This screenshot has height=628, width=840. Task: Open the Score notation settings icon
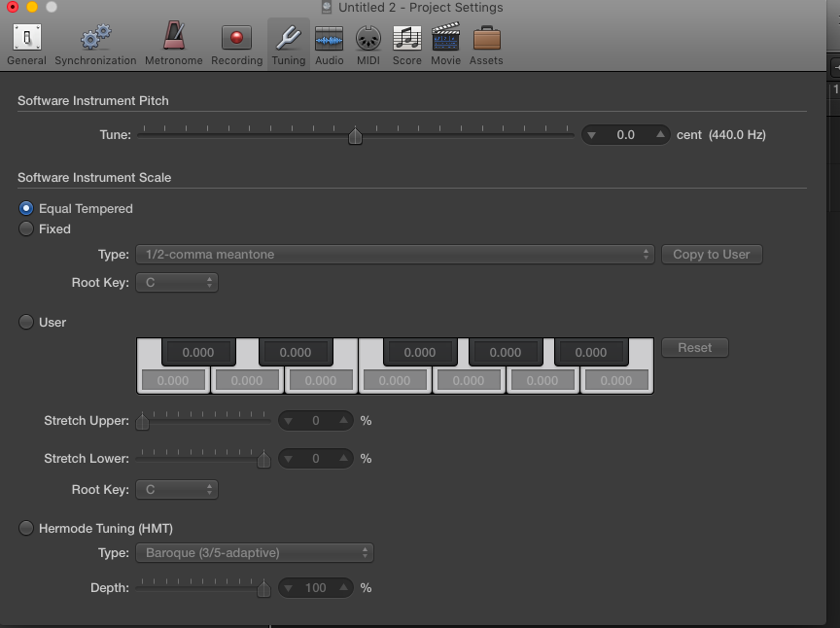tap(406, 45)
